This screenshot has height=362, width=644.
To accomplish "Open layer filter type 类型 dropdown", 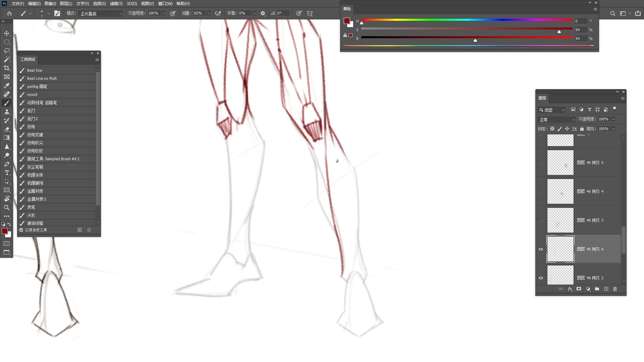I will [x=552, y=110].
